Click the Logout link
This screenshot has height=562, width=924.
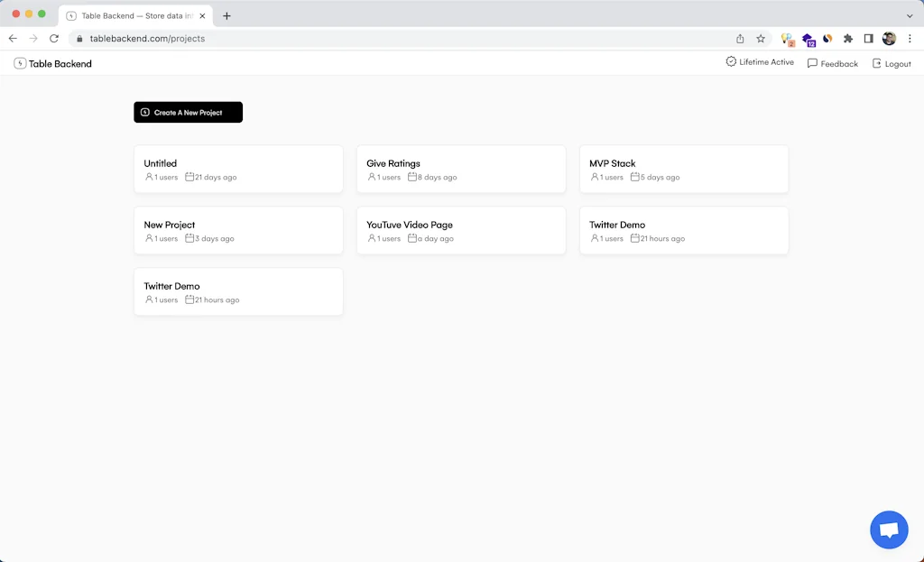click(897, 63)
